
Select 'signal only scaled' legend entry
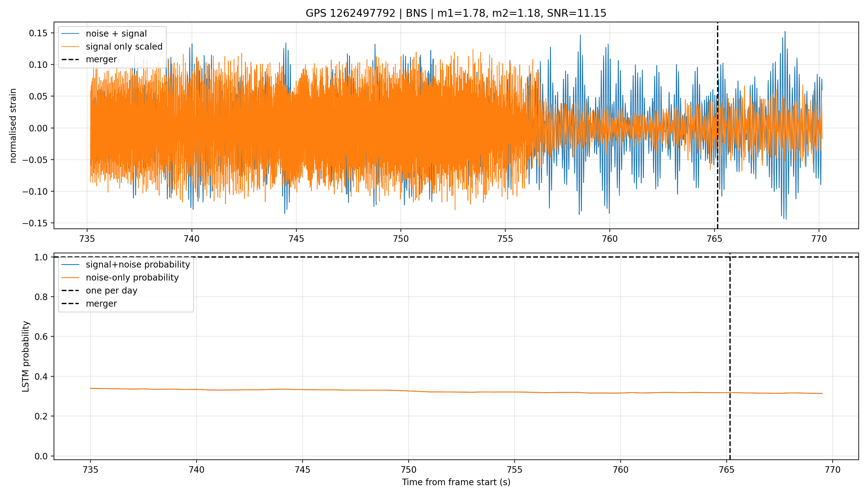click(x=124, y=46)
